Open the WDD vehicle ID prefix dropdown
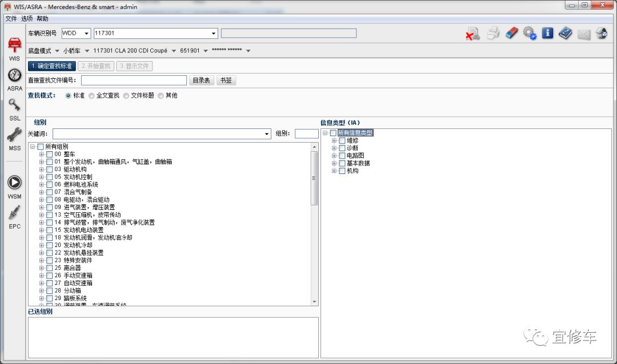Viewport: 617px width, 364px height. [x=87, y=34]
